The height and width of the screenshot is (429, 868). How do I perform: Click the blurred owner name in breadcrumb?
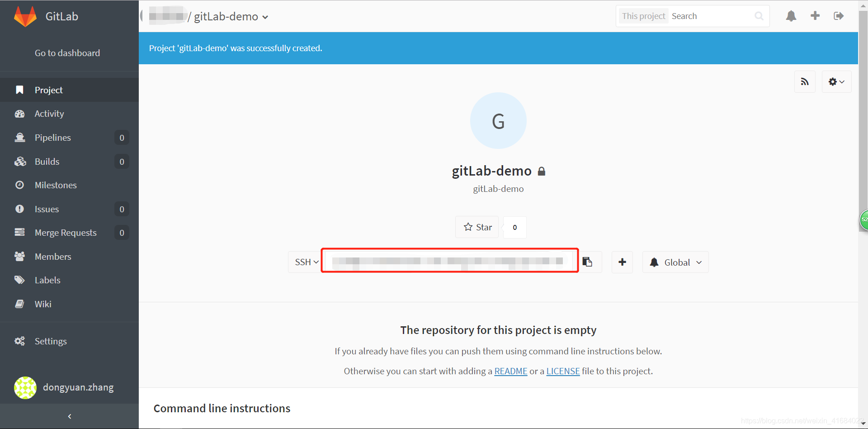click(167, 17)
